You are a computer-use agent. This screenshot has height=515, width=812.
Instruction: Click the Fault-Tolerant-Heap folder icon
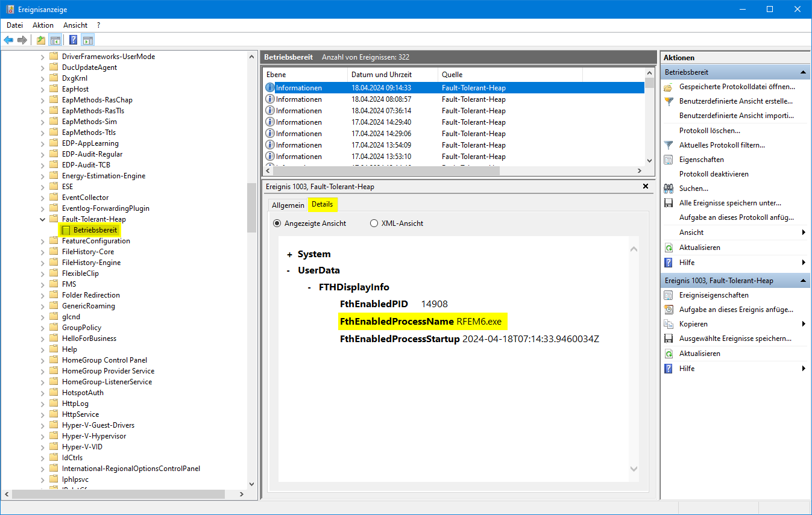53,219
